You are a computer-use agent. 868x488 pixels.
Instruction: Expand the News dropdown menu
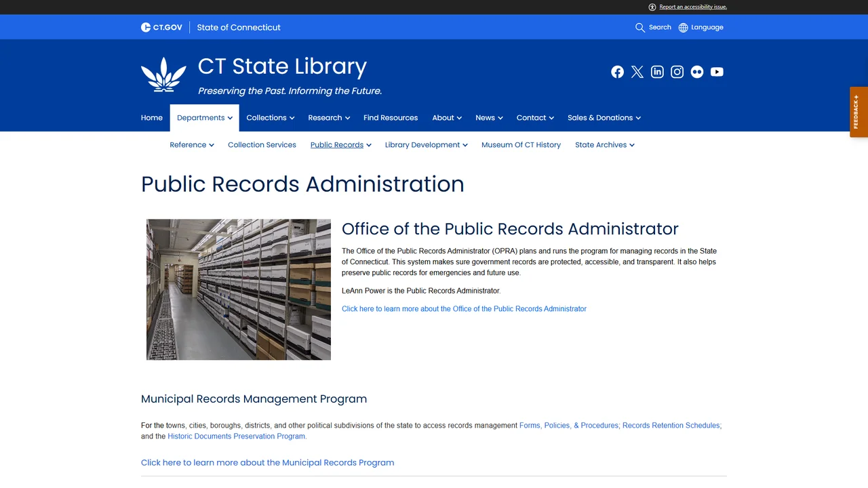[489, 118]
